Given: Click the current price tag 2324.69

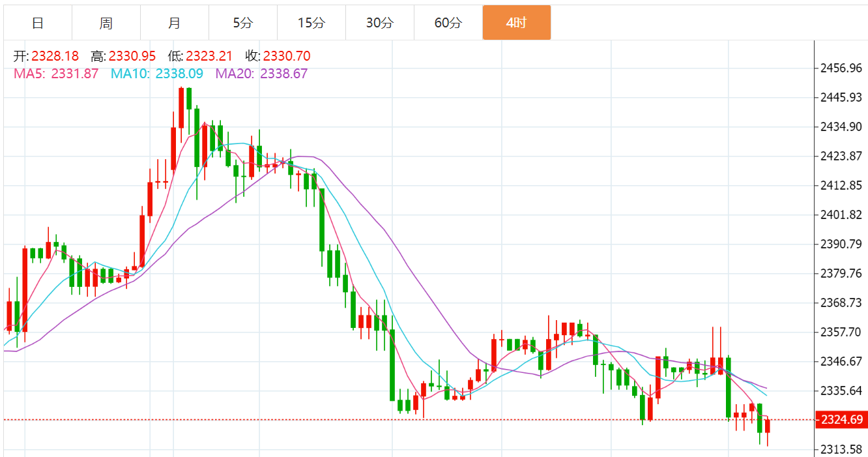Looking at the screenshot, I should pyautogui.click(x=842, y=420).
